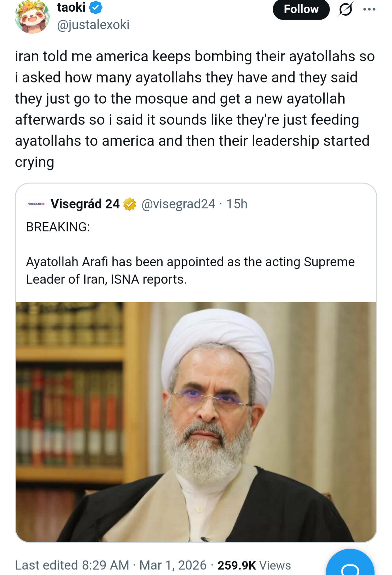View edit history via 'Last edited 8:29 AM'

coord(72,565)
